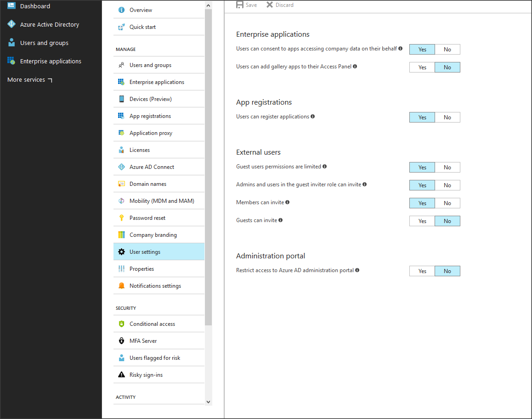Open the Password reset key icon
This screenshot has height=419, width=532.
click(x=121, y=218)
